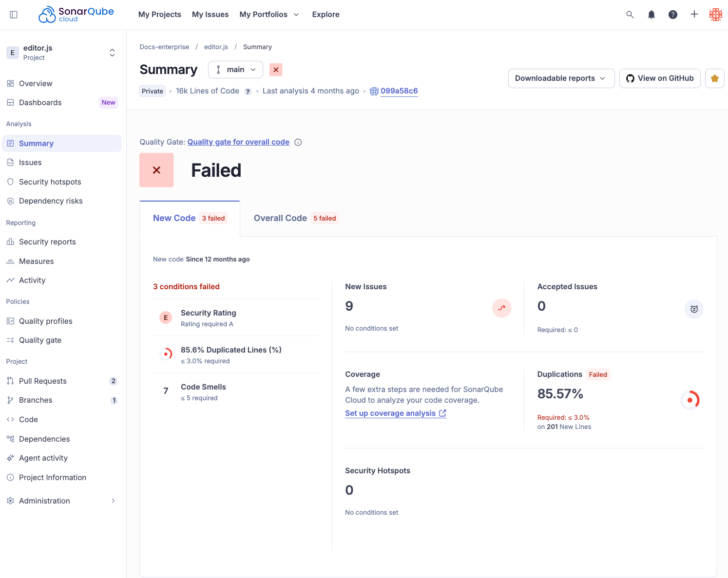This screenshot has height=578, width=728.
Task: Click the Docs-enterprise breadcrumb
Action: tap(164, 47)
